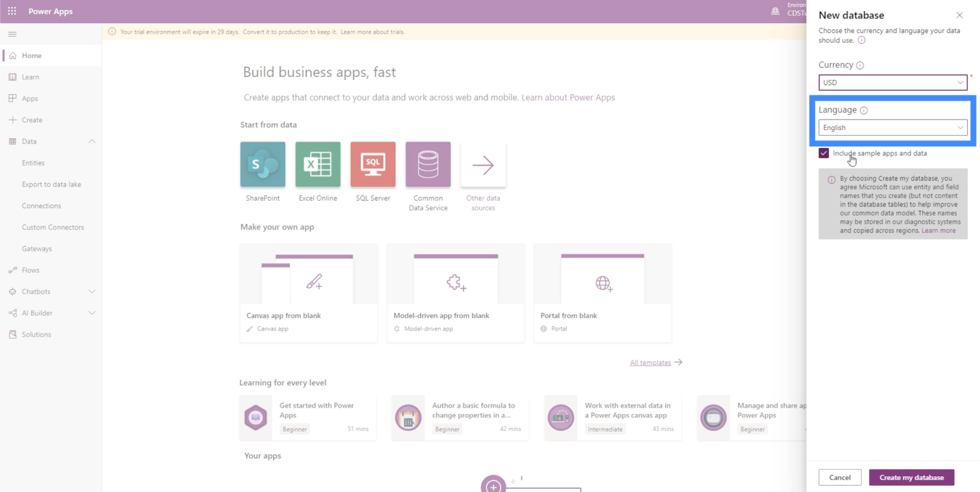This screenshot has height=492, width=980.
Task: Open the environment picker icon
Action: pyautogui.click(x=775, y=11)
